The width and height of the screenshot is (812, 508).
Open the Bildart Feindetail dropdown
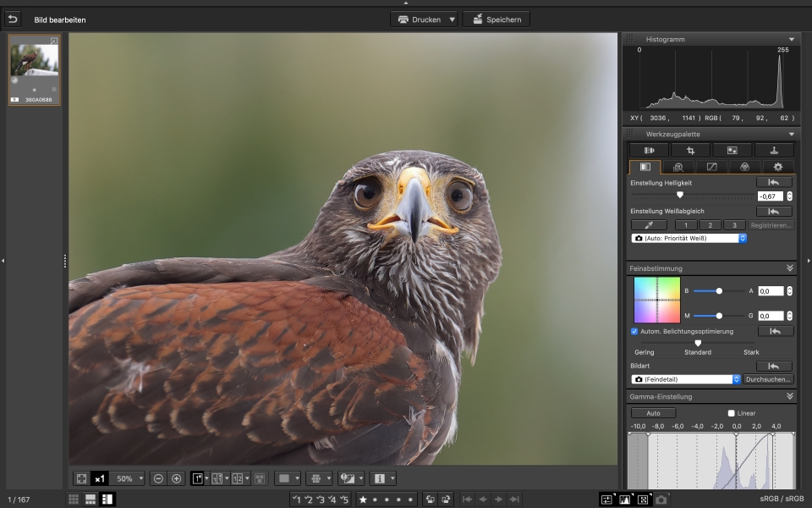coord(686,379)
